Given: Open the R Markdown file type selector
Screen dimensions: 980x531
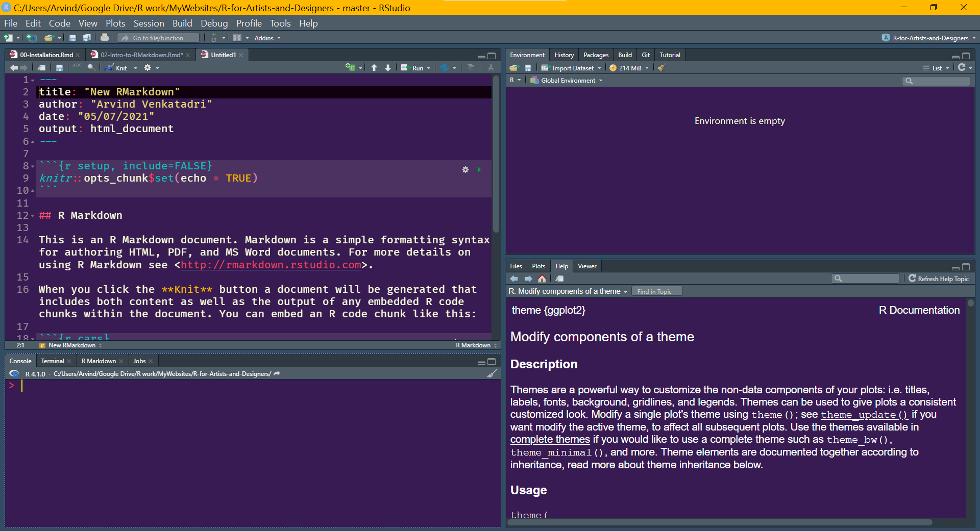Looking at the screenshot, I should tap(476, 345).
